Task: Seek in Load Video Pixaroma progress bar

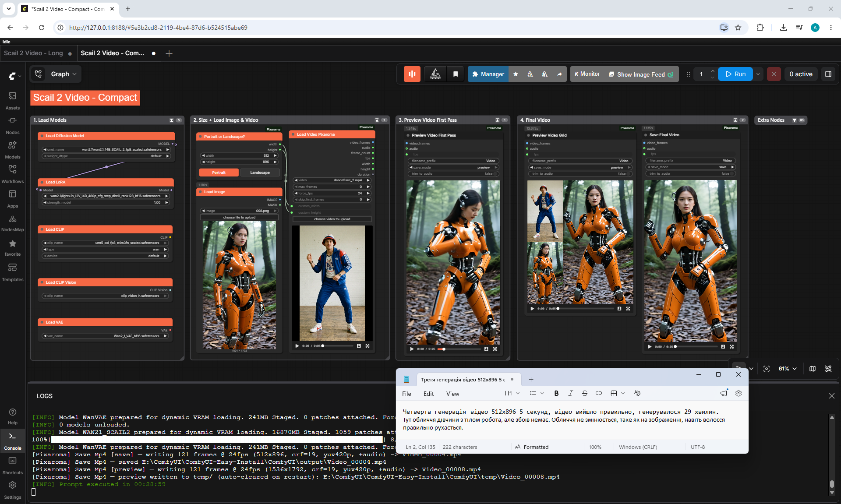Action: 337,346
